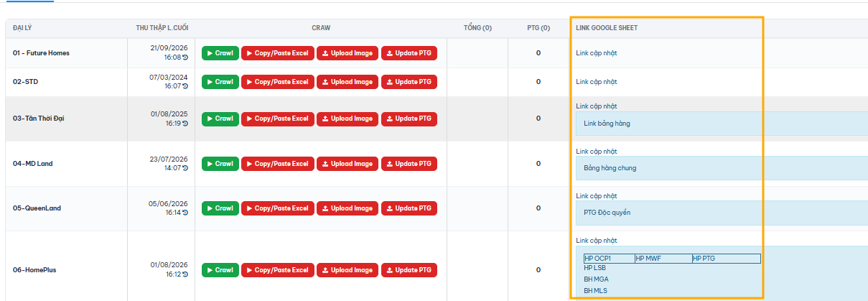Open Link cập nhật for Tân Thời Đại
Image resolution: width=868 pixels, height=301 pixels.
tap(596, 106)
